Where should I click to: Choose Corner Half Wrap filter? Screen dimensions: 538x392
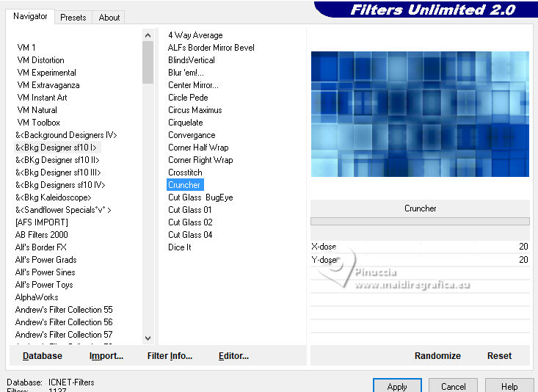coord(198,148)
